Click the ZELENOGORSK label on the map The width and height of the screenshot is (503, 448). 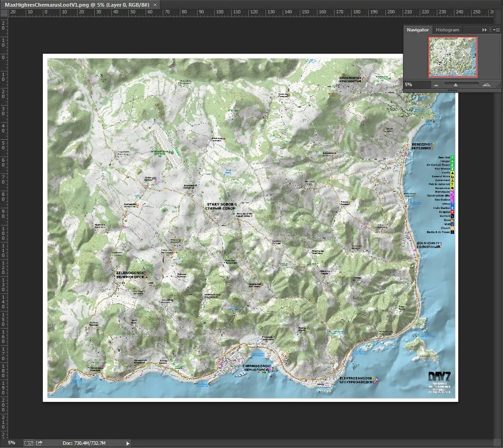[130, 273]
